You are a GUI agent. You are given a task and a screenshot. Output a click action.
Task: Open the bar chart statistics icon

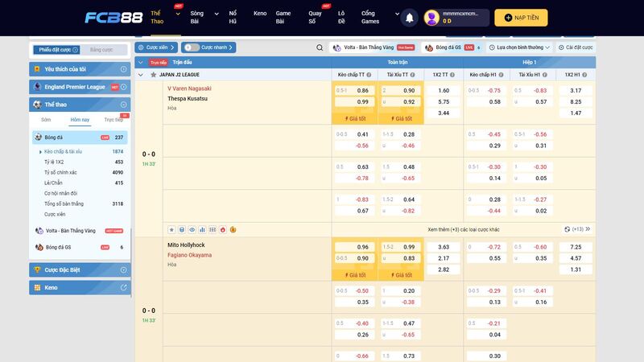[x=202, y=230]
